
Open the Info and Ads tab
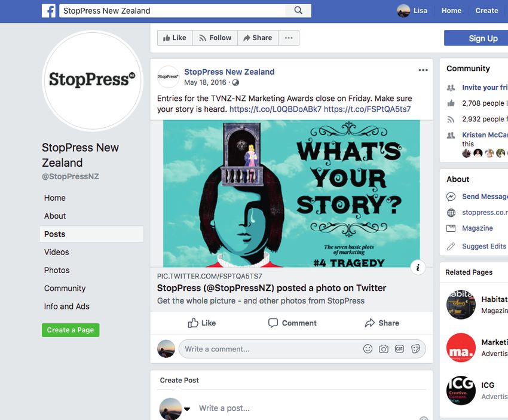tap(67, 306)
